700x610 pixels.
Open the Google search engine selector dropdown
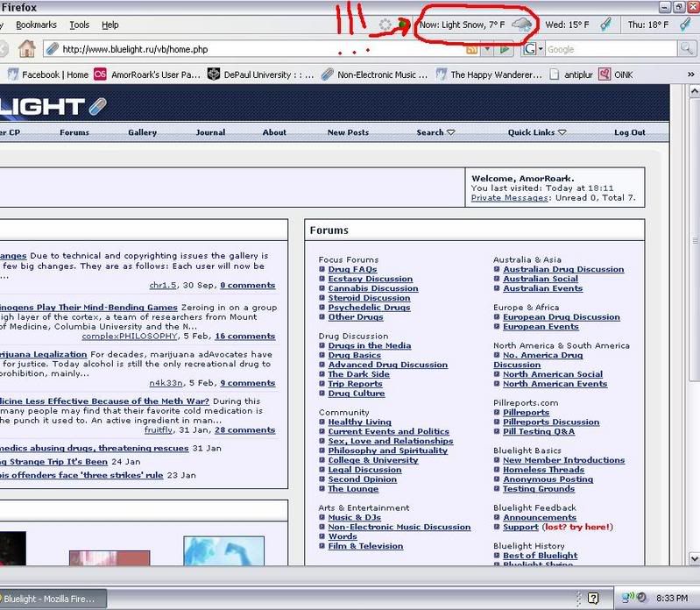541,49
